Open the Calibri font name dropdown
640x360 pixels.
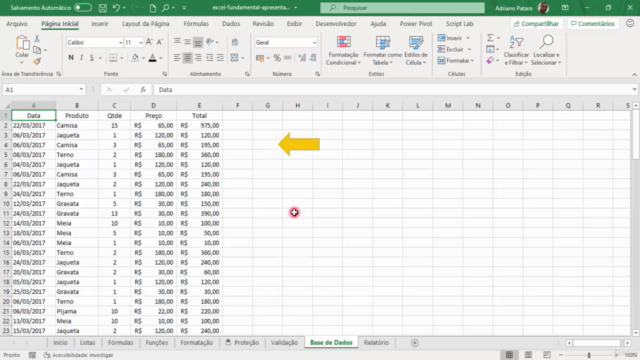120,42
